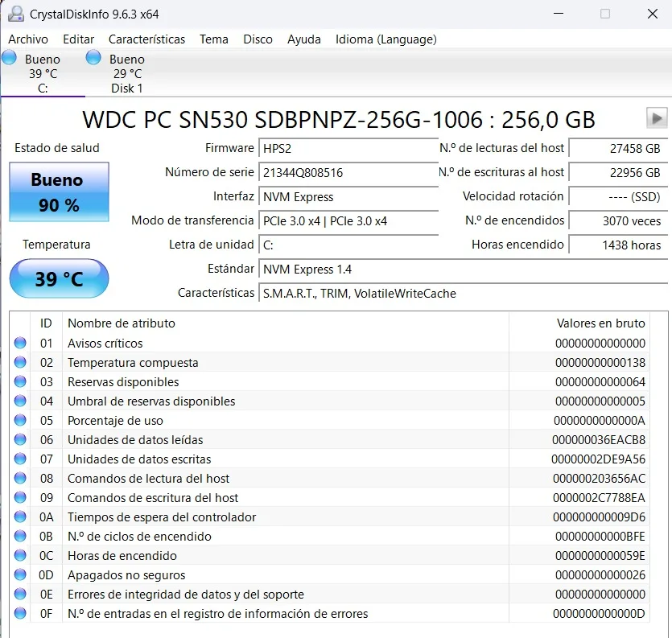Select the Avisos críticos attribute name
Screen dimensions: 672x638
[105, 344]
